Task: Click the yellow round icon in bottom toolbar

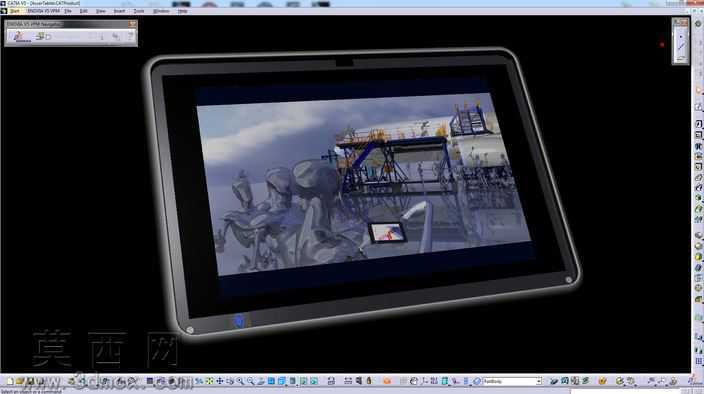Action: [x=602, y=381]
